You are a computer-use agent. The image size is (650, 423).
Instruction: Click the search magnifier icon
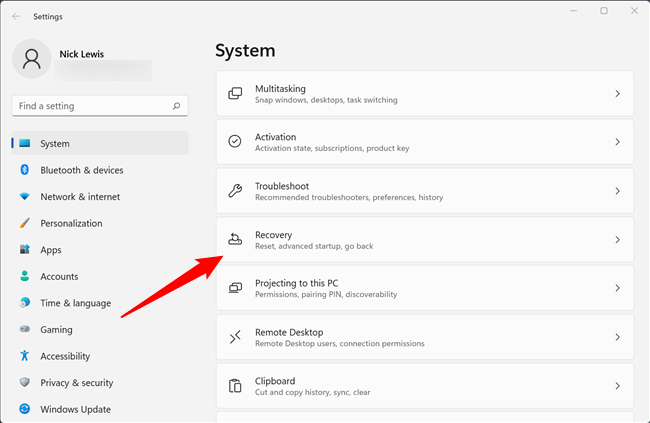pyautogui.click(x=176, y=106)
